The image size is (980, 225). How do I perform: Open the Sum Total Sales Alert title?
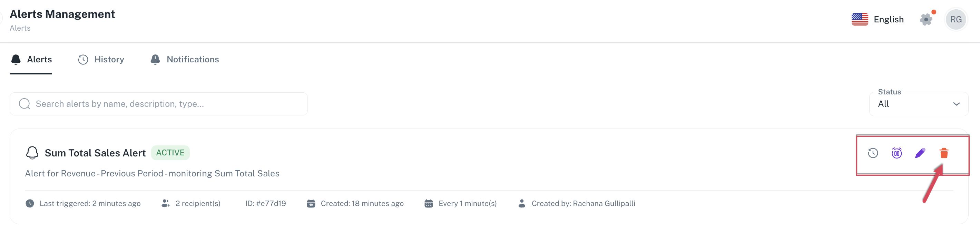point(95,153)
